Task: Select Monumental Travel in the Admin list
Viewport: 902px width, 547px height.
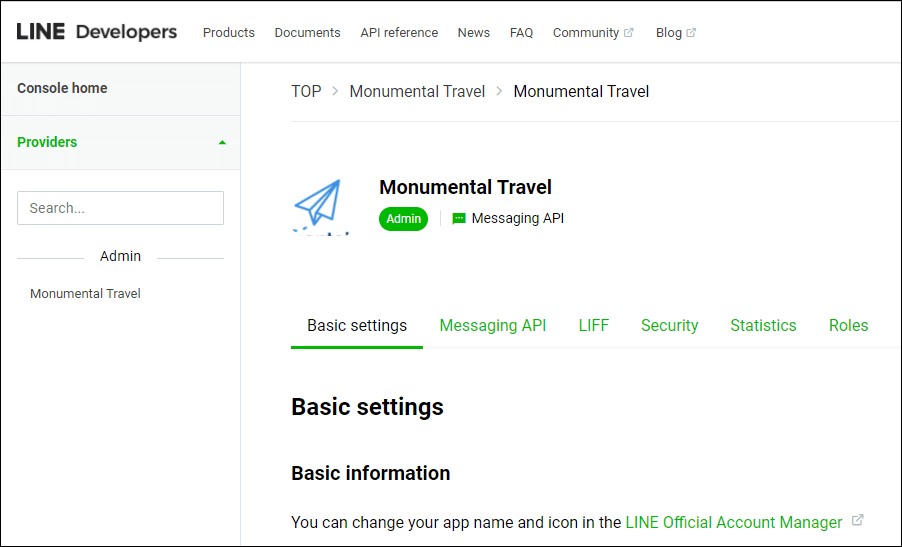Action: (x=85, y=293)
